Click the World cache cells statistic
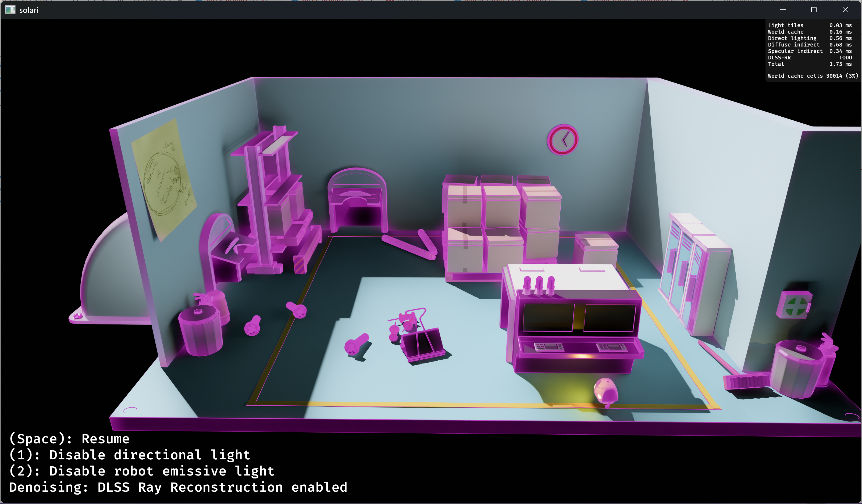This screenshot has width=862, height=504. click(813, 76)
